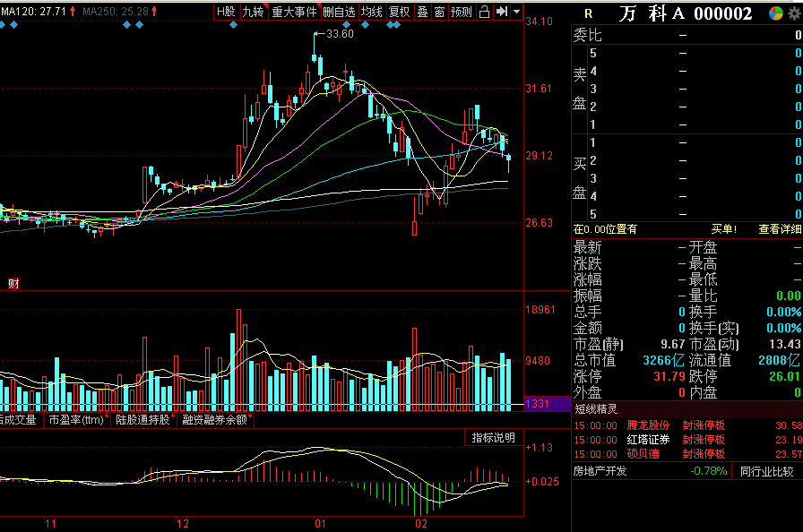Click the 33.60 peak price label
The image size is (803, 532).
click(x=340, y=34)
